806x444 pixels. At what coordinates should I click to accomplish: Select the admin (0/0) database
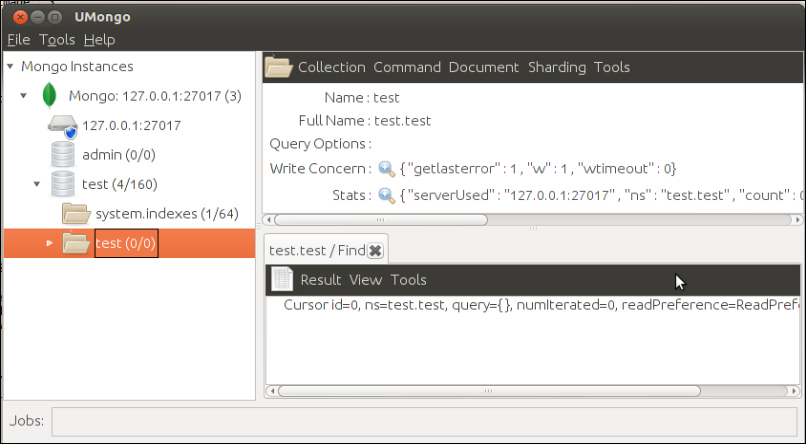[x=119, y=155]
